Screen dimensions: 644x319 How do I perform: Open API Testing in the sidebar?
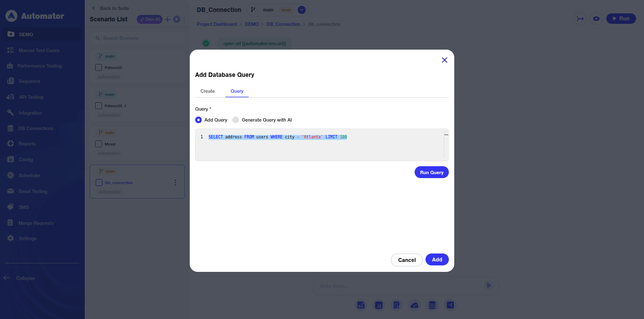click(x=31, y=97)
